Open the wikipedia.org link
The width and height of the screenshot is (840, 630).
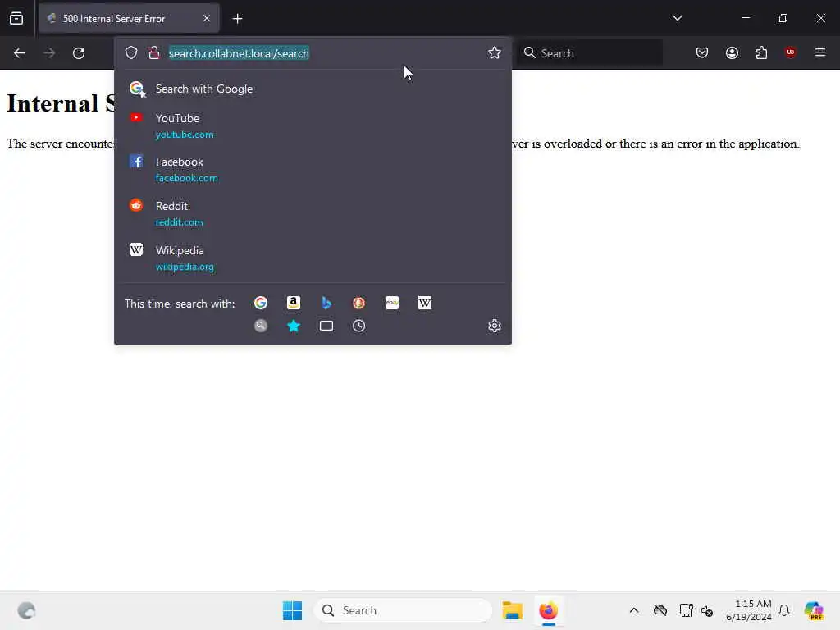(x=185, y=267)
